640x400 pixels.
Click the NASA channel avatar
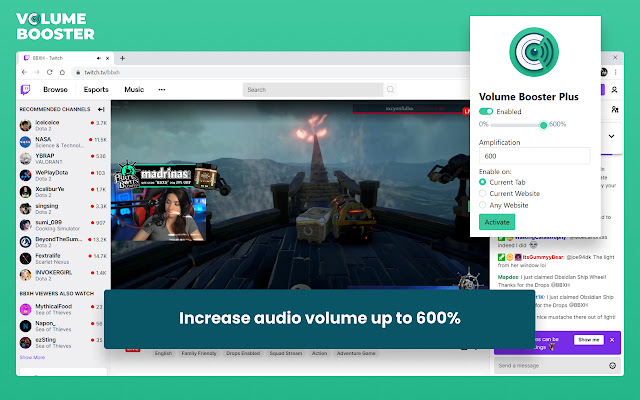[x=25, y=142]
